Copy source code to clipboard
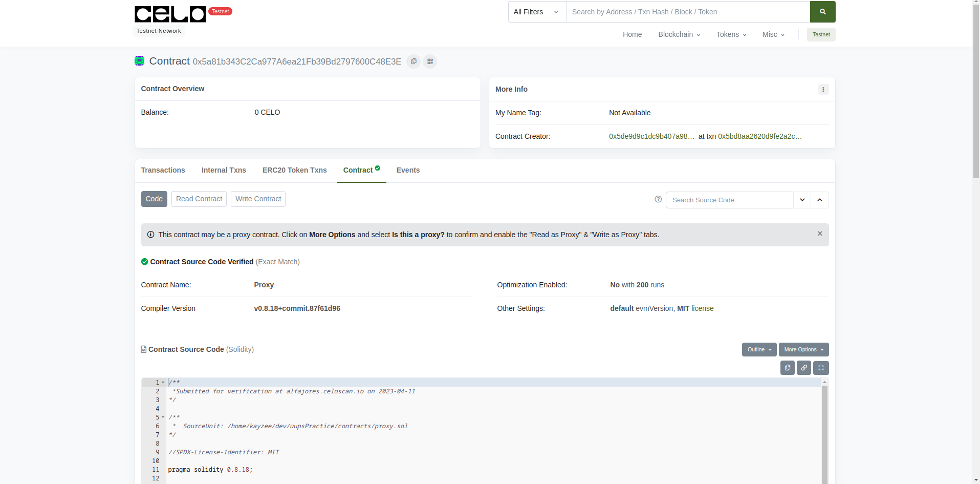The height and width of the screenshot is (484, 980). pos(788,368)
